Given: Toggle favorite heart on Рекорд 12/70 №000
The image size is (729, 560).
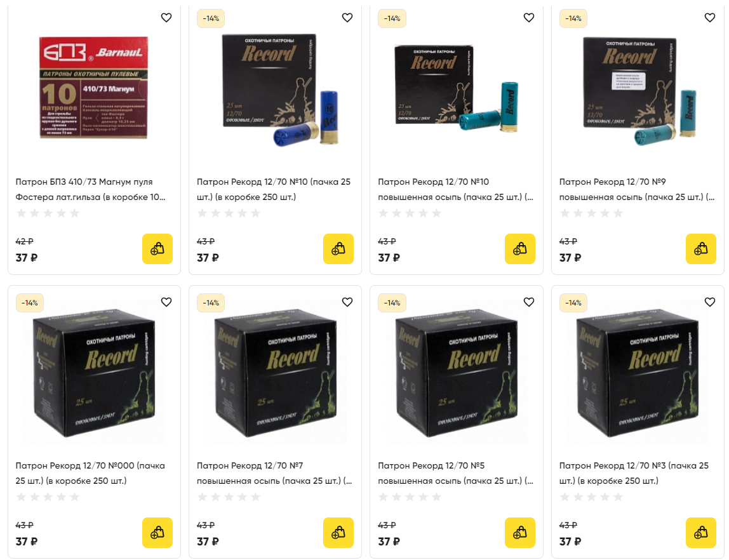Looking at the screenshot, I should [x=166, y=302].
